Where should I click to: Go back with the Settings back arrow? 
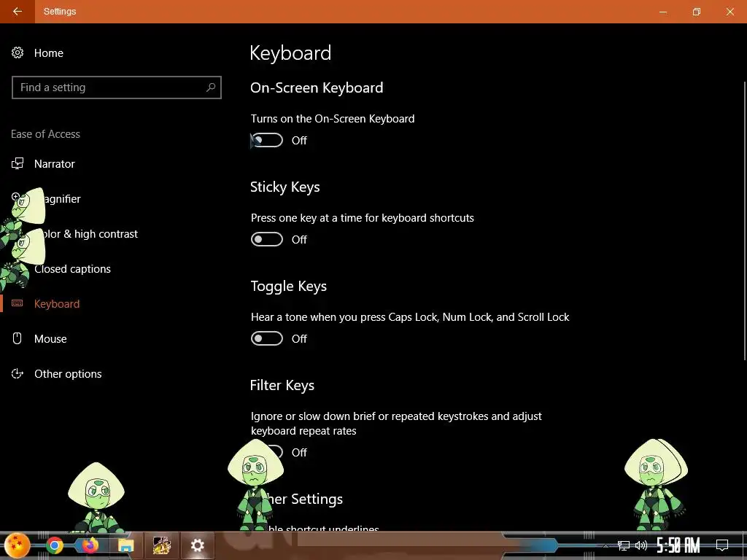(18, 12)
